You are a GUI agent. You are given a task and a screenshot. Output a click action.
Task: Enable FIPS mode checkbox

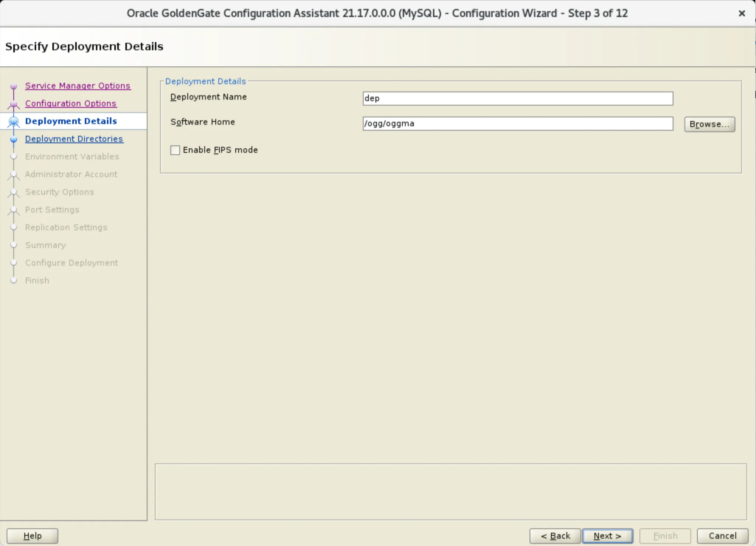175,150
